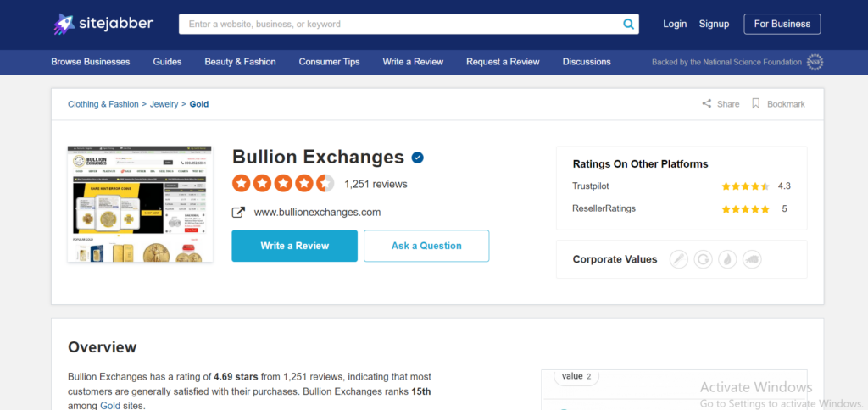
Task: Click Clothing & Fashion breadcrumb
Action: click(103, 104)
